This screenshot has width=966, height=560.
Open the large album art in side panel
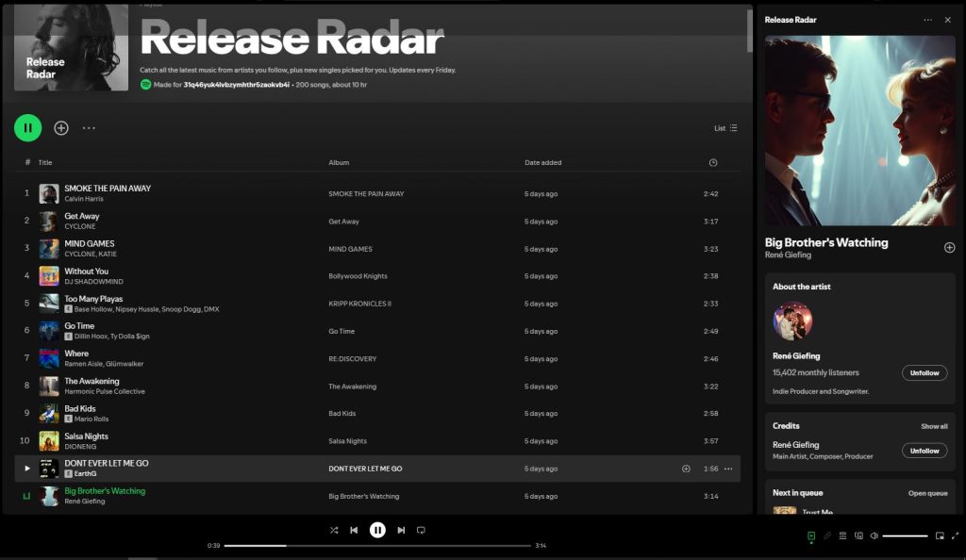(x=859, y=130)
